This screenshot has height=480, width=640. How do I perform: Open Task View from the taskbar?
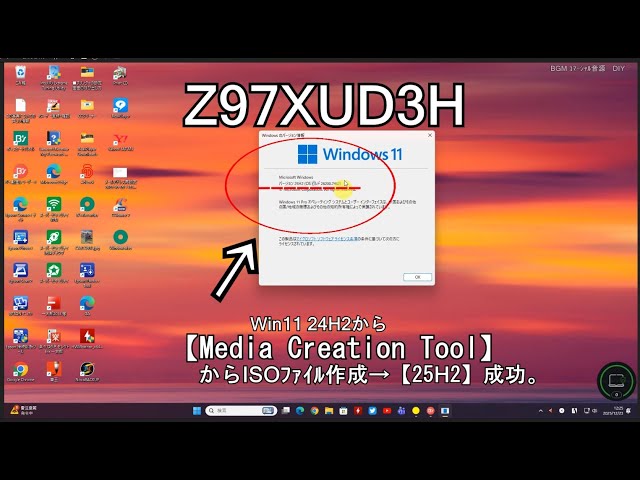286,411
